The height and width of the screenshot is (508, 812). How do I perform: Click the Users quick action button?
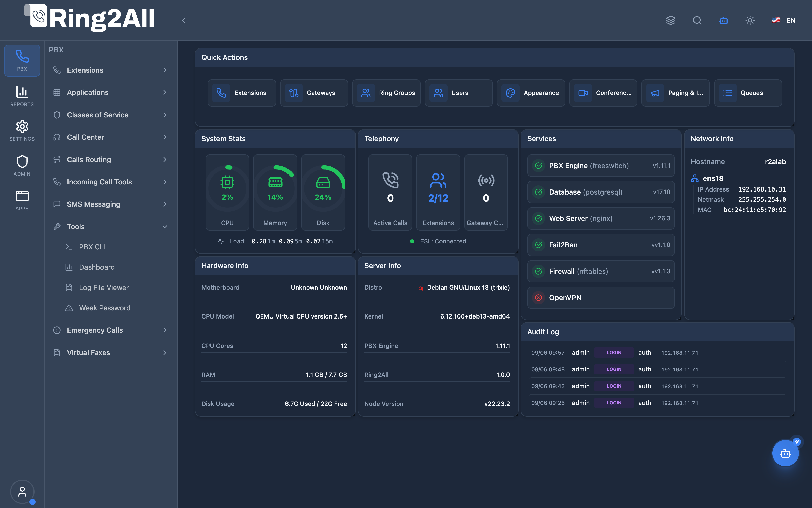pos(459,93)
